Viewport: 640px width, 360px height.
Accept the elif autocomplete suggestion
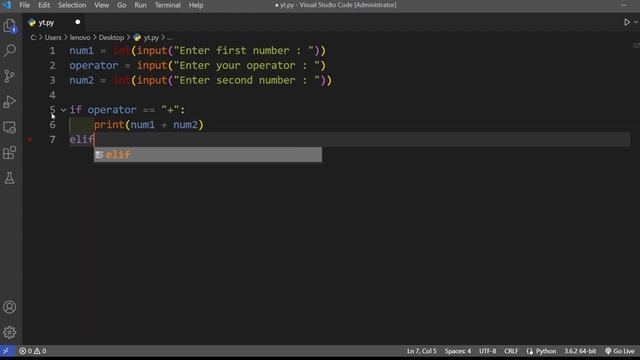[x=208, y=155]
